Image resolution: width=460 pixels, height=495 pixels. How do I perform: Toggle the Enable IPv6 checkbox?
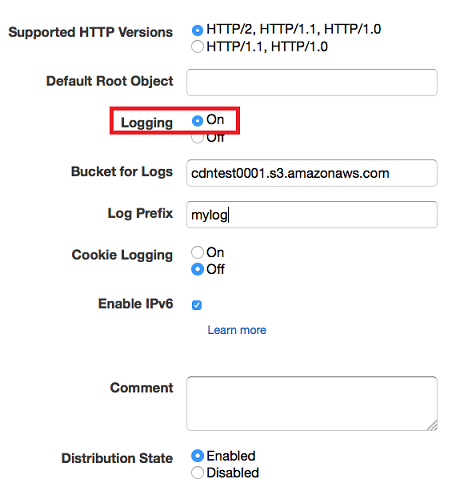pyautogui.click(x=197, y=305)
